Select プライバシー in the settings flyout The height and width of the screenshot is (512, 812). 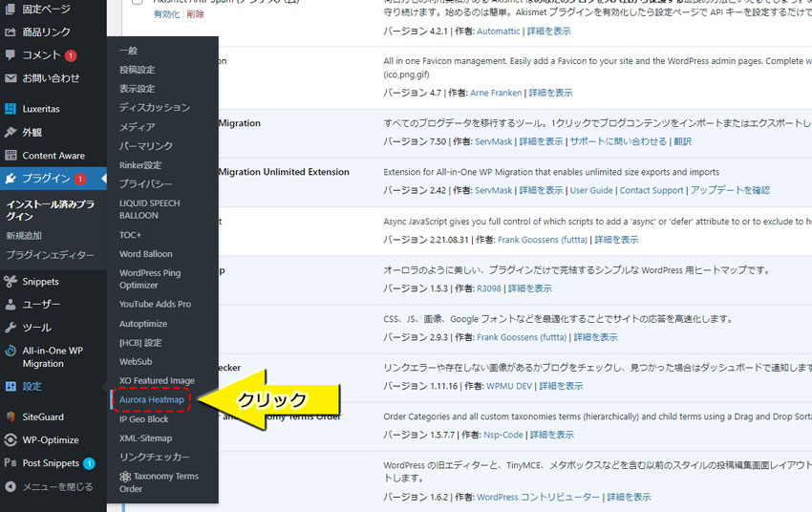pyautogui.click(x=145, y=183)
